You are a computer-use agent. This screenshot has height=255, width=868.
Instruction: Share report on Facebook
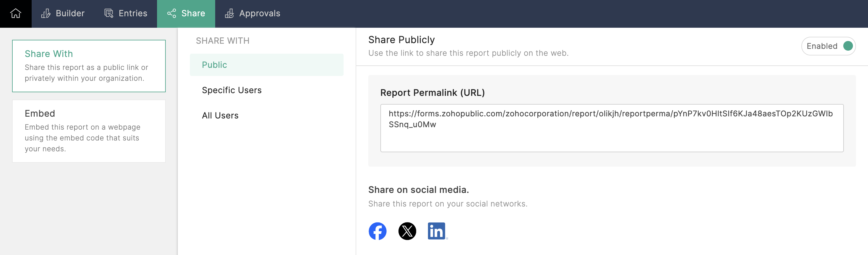tap(377, 231)
